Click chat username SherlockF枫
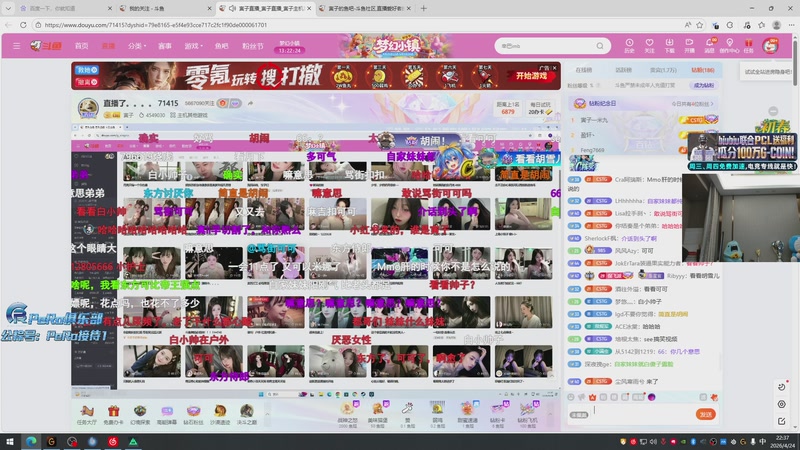This screenshot has height=450, width=800. coord(601,238)
